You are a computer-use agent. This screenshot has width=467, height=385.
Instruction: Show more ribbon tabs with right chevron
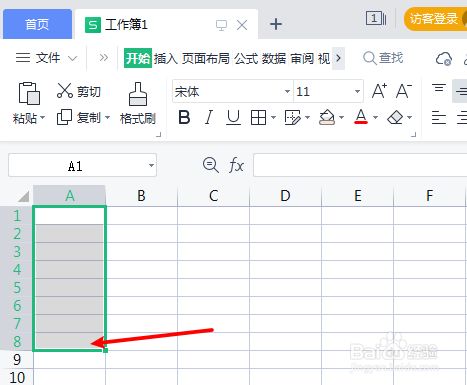339,58
